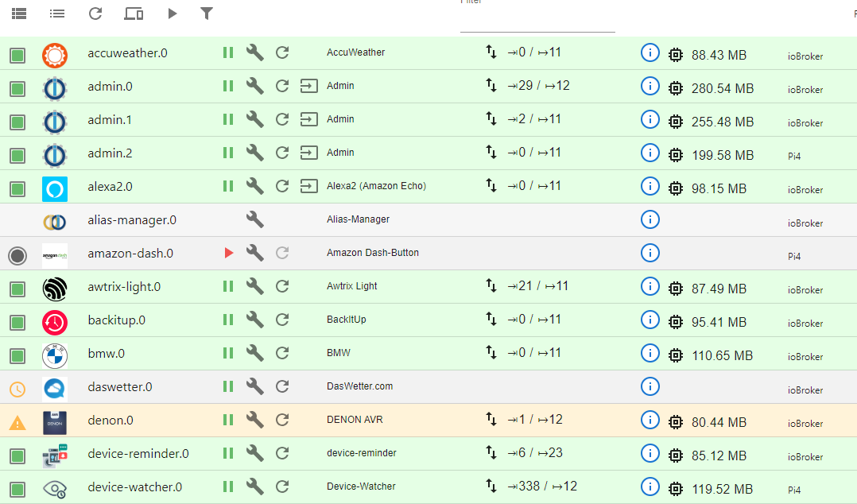Select the BackItUp adapter logo
Viewport: 857px width, 504px height.
pyautogui.click(x=55, y=323)
